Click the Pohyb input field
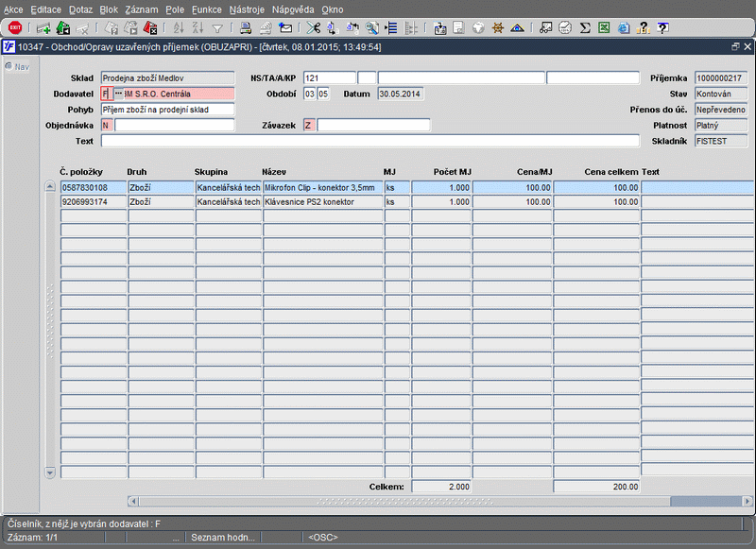 [x=167, y=110]
